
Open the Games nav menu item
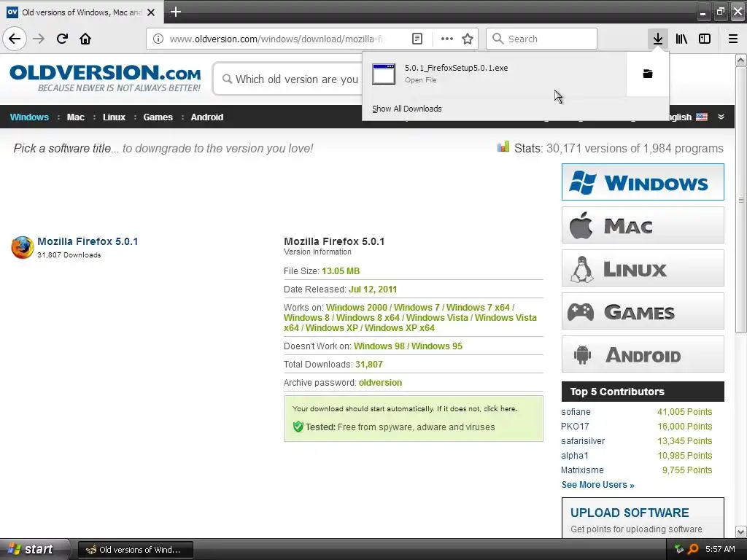158,117
